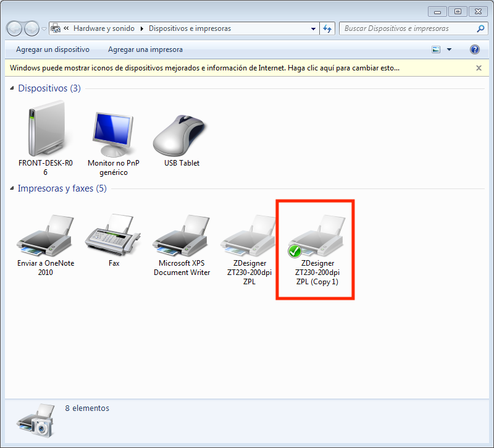Click Agregar una impresora in toolbar

145,49
